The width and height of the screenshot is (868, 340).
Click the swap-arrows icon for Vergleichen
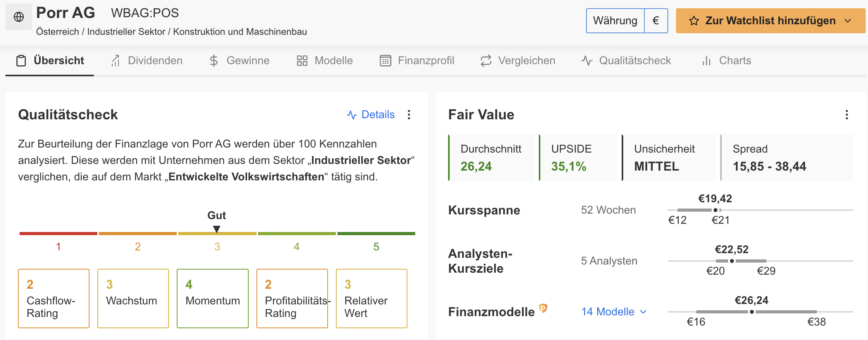click(x=486, y=61)
